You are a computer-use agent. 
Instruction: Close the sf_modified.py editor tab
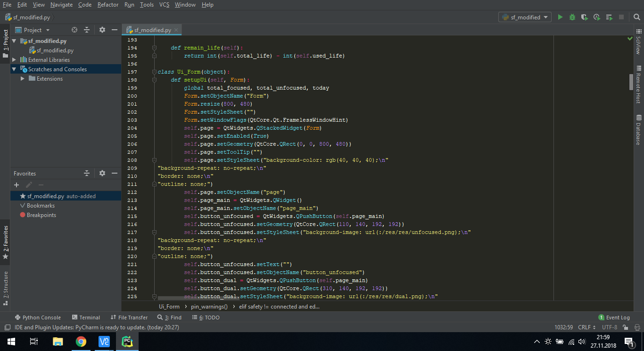click(x=177, y=30)
